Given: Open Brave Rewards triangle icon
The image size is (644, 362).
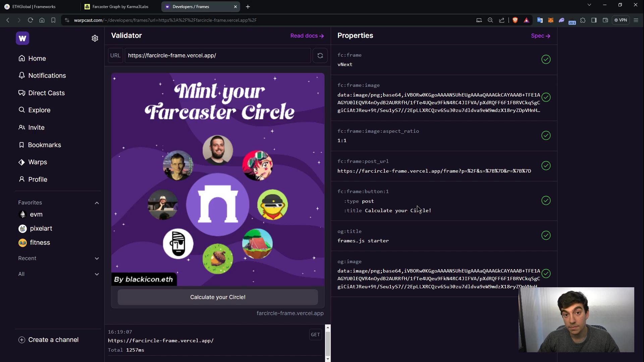Looking at the screenshot, I should tap(527, 20).
